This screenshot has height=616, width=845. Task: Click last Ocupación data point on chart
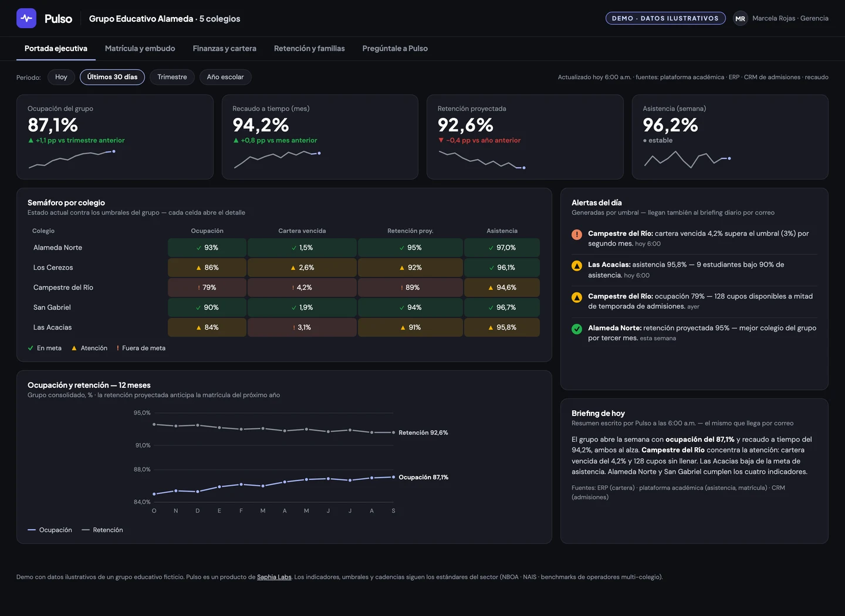(393, 477)
